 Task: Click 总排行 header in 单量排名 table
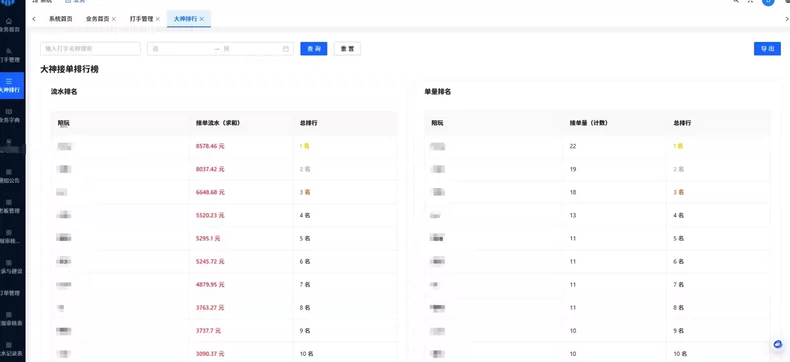point(682,123)
